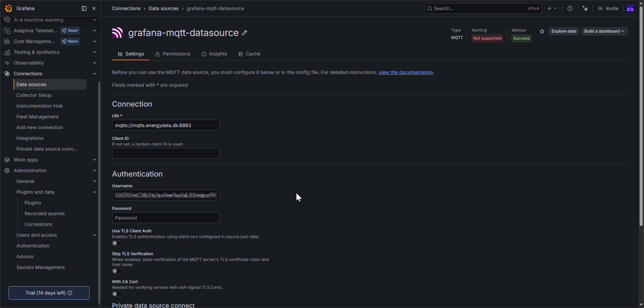Expand AI & machine learning section
This screenshot has width=644, height=308.
[x=95, y=20]
